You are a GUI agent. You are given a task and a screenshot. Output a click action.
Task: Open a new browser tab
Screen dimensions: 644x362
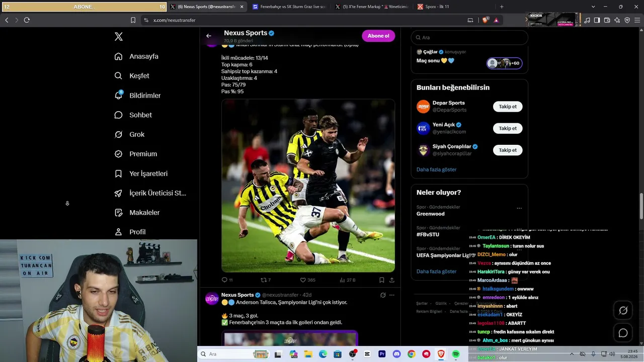pos(502,7)
